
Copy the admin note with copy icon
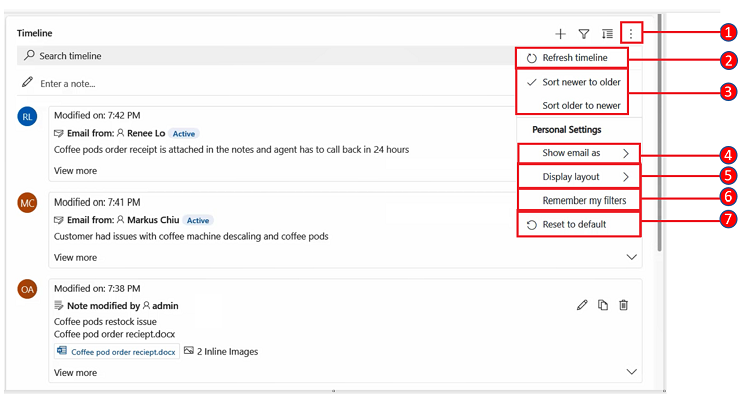[x=603, y=305]
